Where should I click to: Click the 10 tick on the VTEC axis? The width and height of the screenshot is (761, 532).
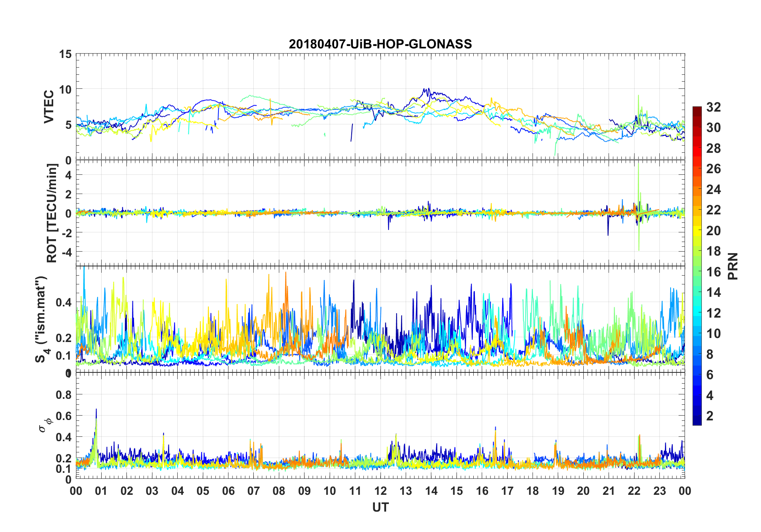(x=66, y=89)
